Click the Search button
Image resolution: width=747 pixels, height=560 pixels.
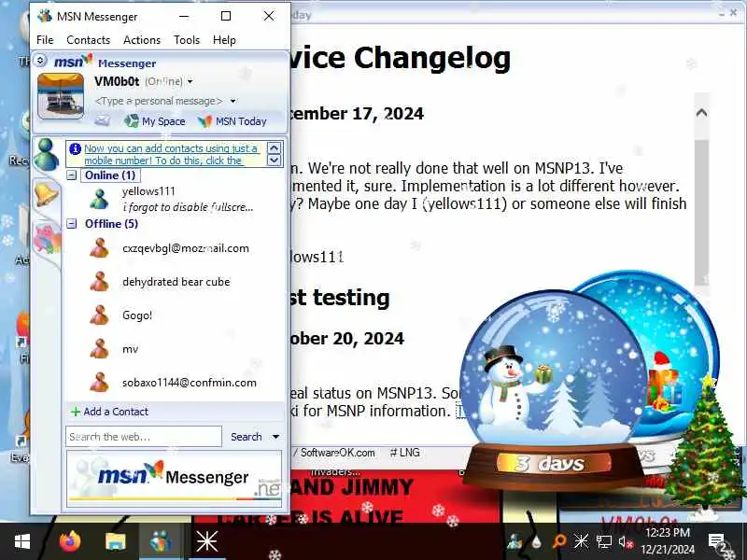point(246,437)
